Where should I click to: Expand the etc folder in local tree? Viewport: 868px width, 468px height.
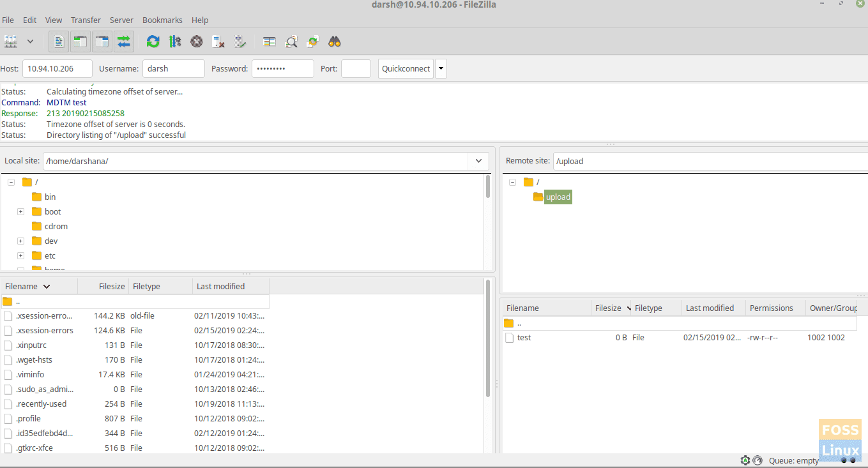pyautogui.click(x=20, y=255)
